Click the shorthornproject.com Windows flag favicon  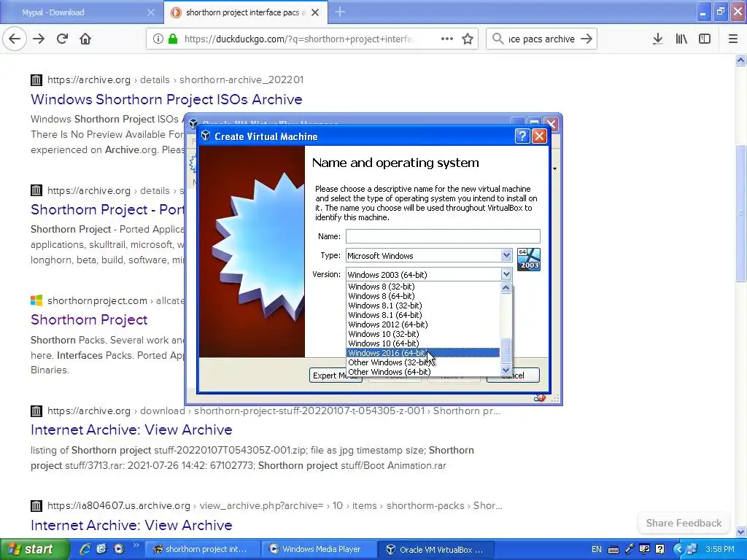pos(36,300)
